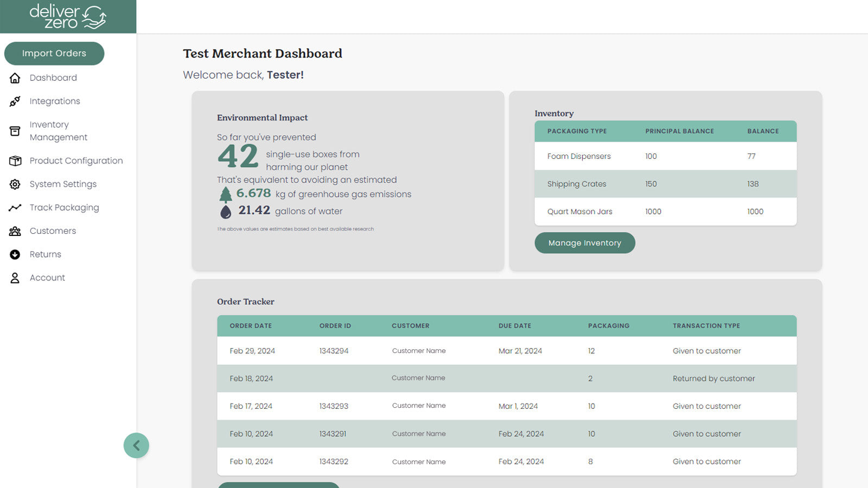Click the Track Packaging trend line icon

coord(15,208)
